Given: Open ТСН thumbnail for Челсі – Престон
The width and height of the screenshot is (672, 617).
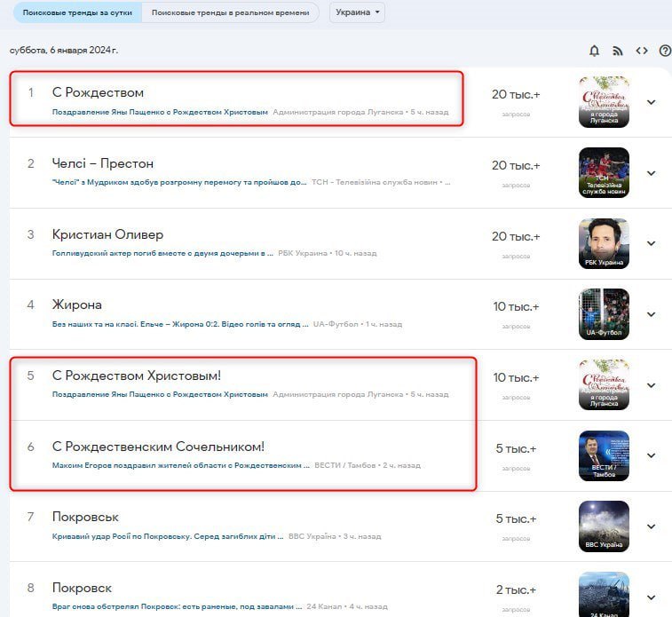Looking at the screenshot, I should pos(604,172).
